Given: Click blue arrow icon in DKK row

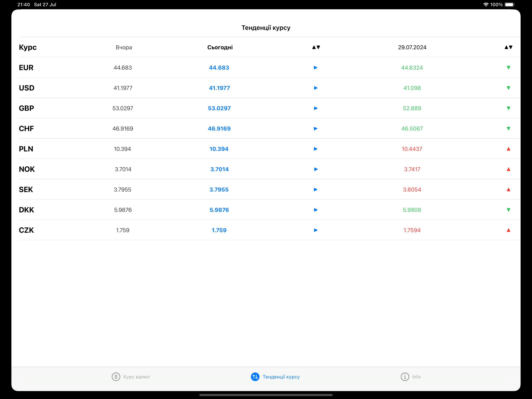Looking at the screenshot, I should [x=315, y=210].
